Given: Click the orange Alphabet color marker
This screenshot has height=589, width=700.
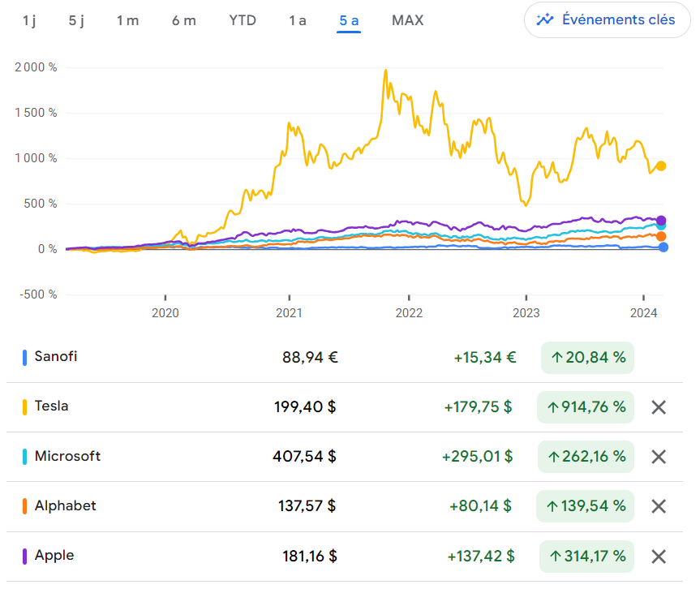Looking at the screenshot, I should pos(24,506).
